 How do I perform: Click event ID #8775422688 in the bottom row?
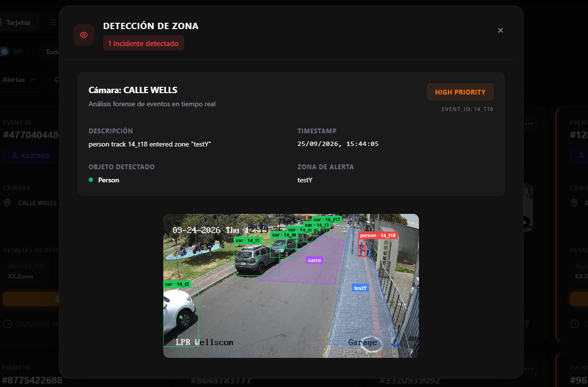point(32,380)
